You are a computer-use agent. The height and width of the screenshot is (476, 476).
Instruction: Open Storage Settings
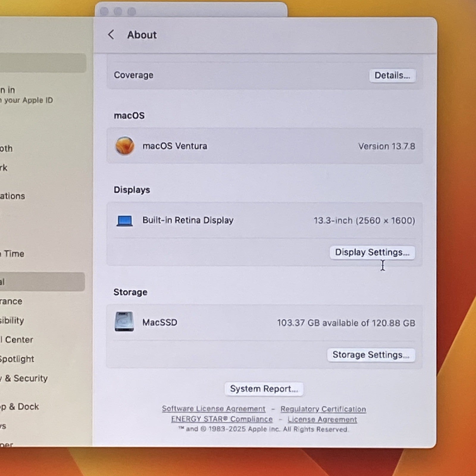371,355
